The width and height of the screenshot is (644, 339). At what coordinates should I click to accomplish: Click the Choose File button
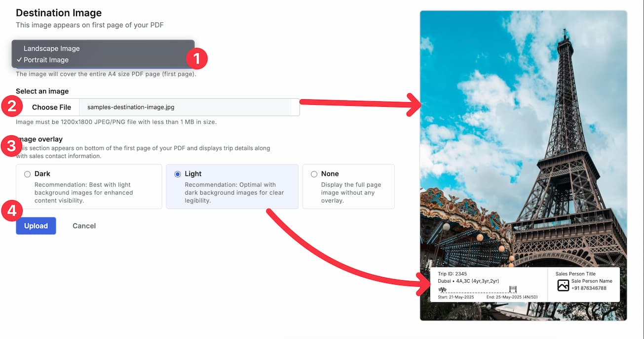coord(51,107)
